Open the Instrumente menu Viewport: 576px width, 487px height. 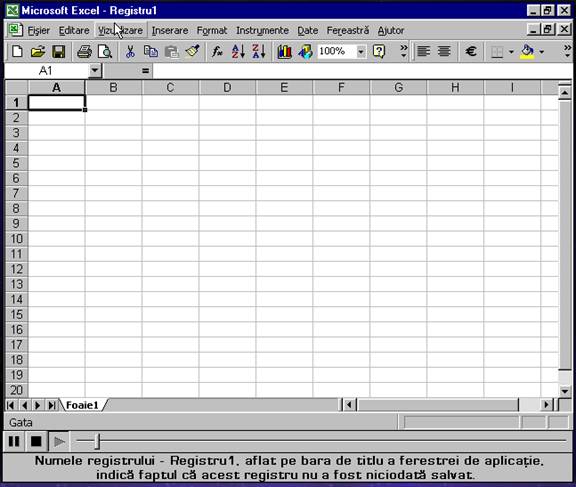tap(262, 30)
